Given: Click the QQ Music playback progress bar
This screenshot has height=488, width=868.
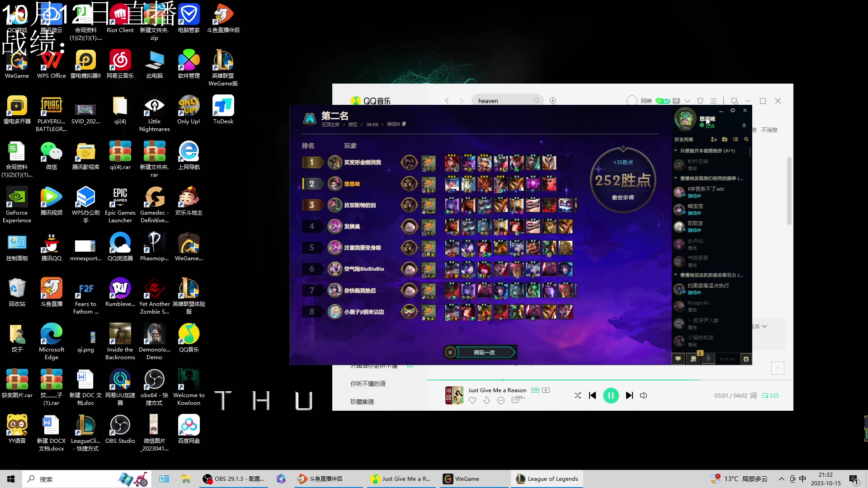Looking at the screenshot, I should [610, 380].
